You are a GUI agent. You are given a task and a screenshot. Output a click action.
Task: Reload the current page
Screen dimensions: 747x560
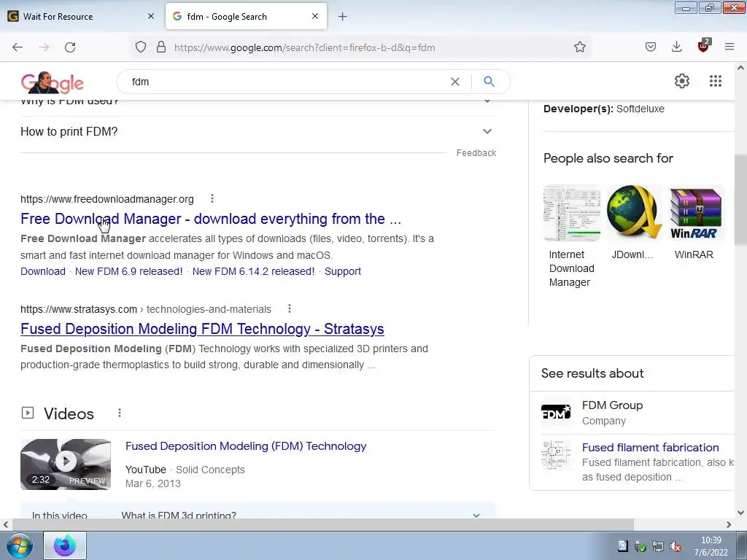coord(70,47)
